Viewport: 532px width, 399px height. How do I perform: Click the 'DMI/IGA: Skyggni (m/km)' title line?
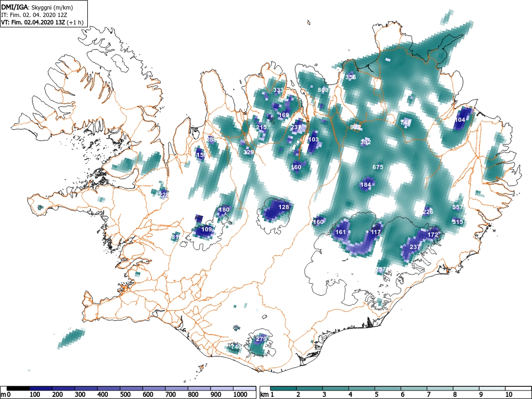coord(37,7)
